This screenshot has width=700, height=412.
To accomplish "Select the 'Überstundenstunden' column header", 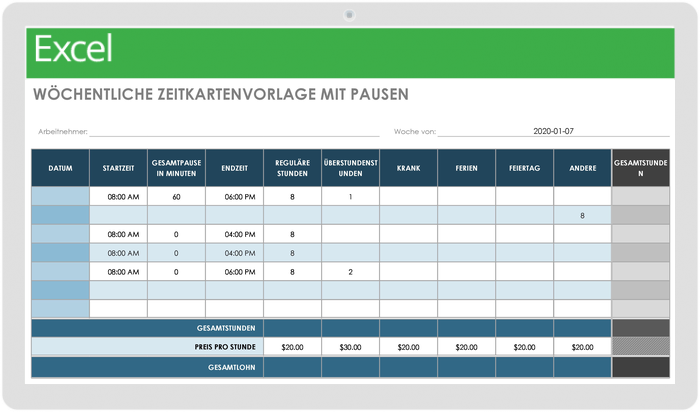I will click(350, 168).
